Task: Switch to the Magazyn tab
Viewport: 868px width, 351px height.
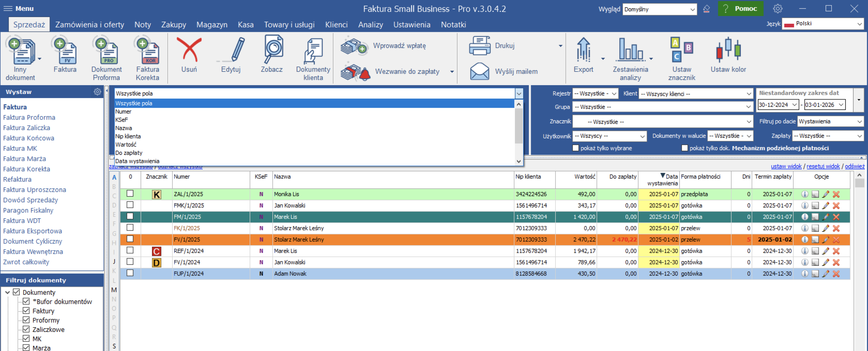Action: tap(212, 25)
